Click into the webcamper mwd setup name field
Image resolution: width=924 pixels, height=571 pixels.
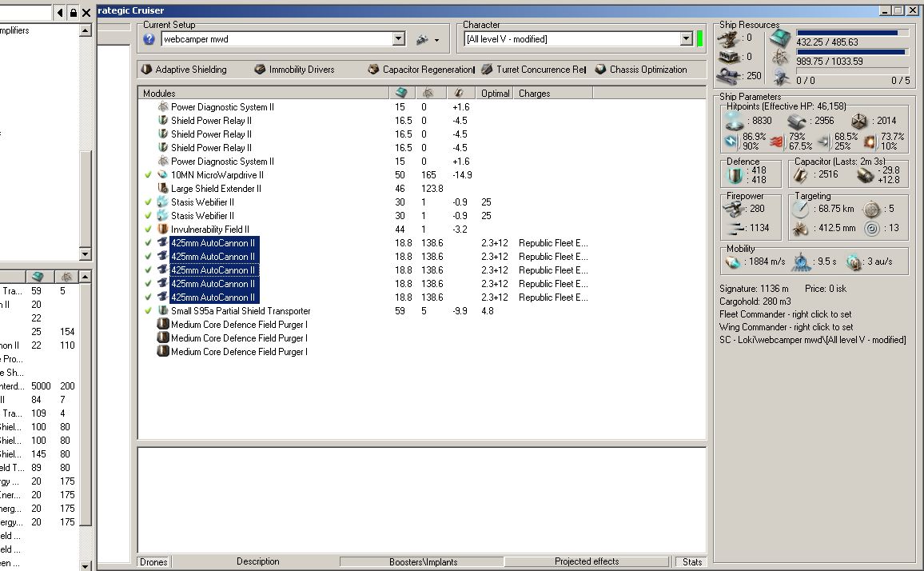(277, 39)
